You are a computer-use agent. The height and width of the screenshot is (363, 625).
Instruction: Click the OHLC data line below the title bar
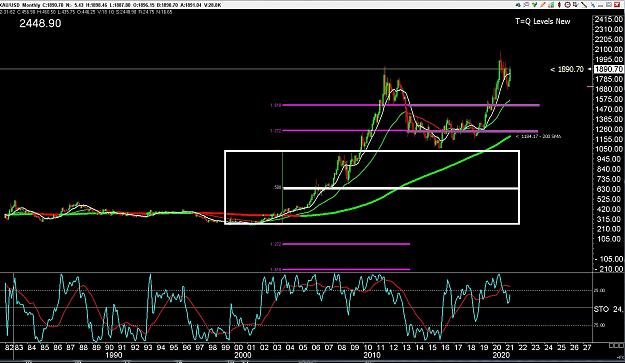click(86, 12)
